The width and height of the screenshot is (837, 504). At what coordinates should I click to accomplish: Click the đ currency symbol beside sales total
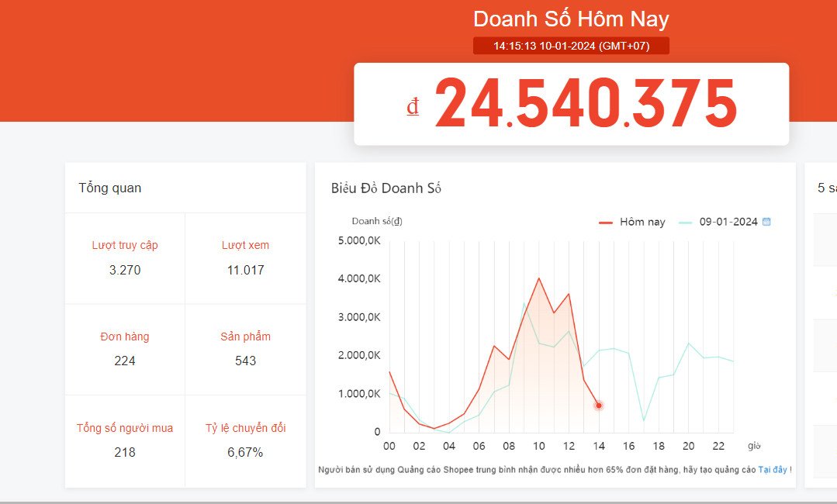[x=413, y=105]
